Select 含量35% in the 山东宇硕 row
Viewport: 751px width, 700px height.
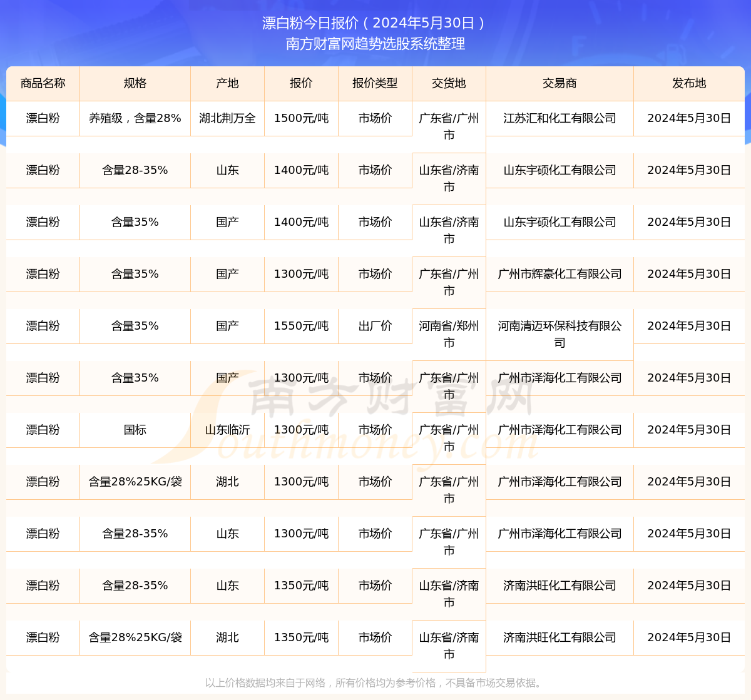[135, 222]
